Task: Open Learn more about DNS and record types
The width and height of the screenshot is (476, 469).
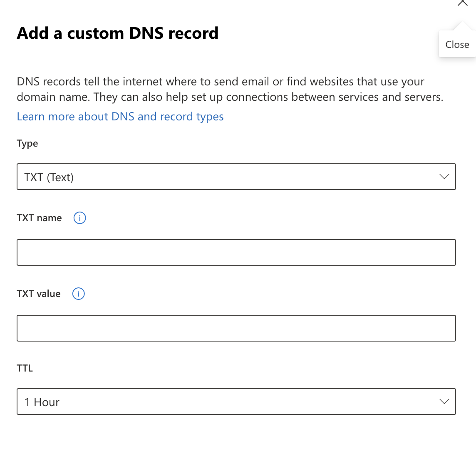Action: pyautogui.click(x=120, y=117)
